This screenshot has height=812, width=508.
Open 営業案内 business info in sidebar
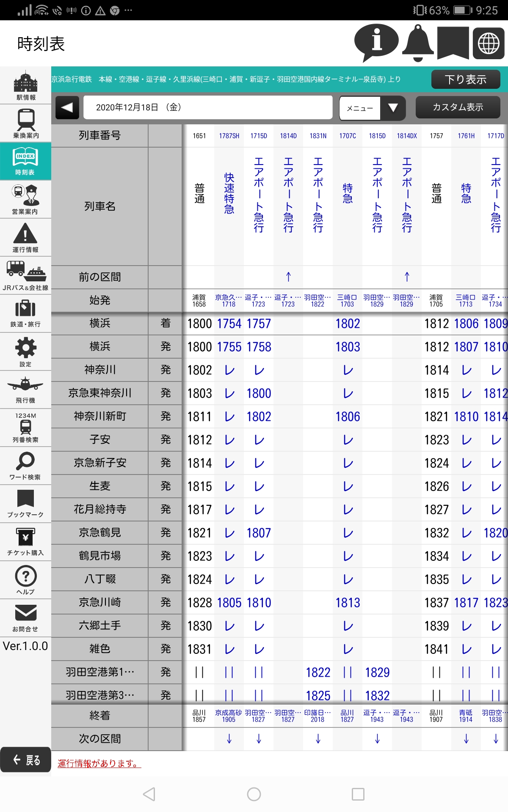25,199
